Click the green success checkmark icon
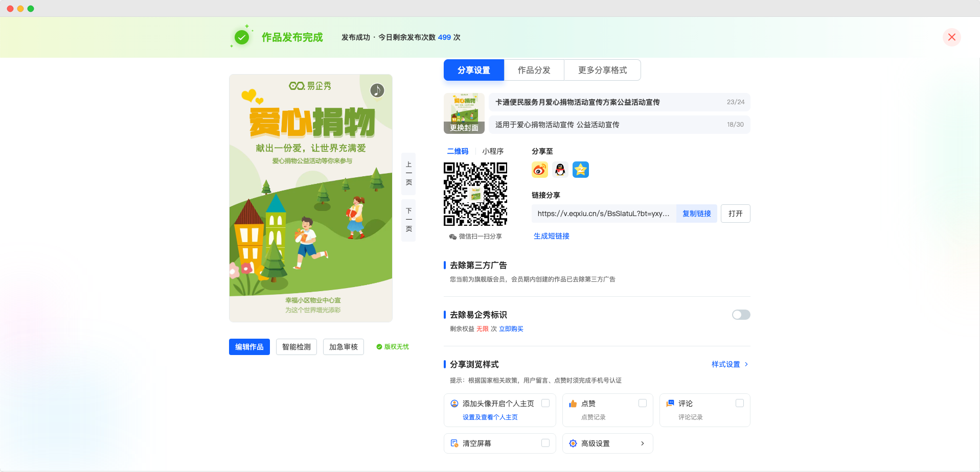The height and width of the screenshot is (472, 980). pos(242,37)
